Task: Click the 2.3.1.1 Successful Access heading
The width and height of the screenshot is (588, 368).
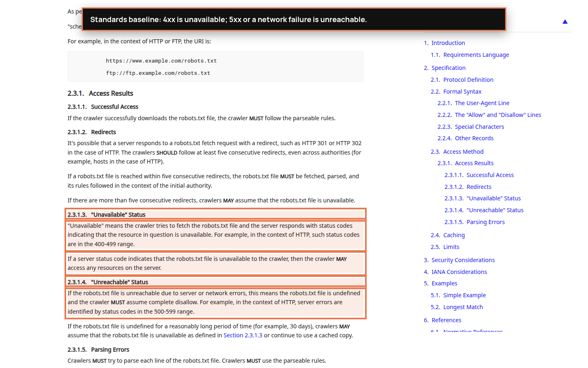Action: (103, 107)
